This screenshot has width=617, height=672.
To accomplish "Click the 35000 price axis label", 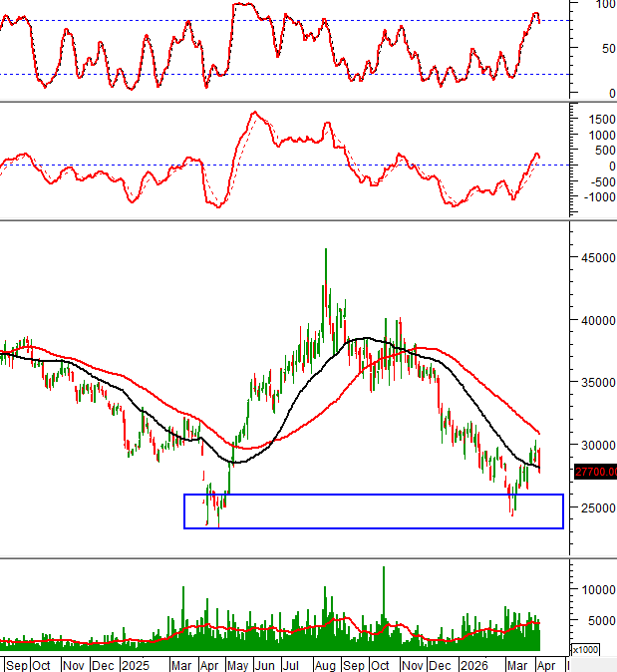I will click(595, 382).
